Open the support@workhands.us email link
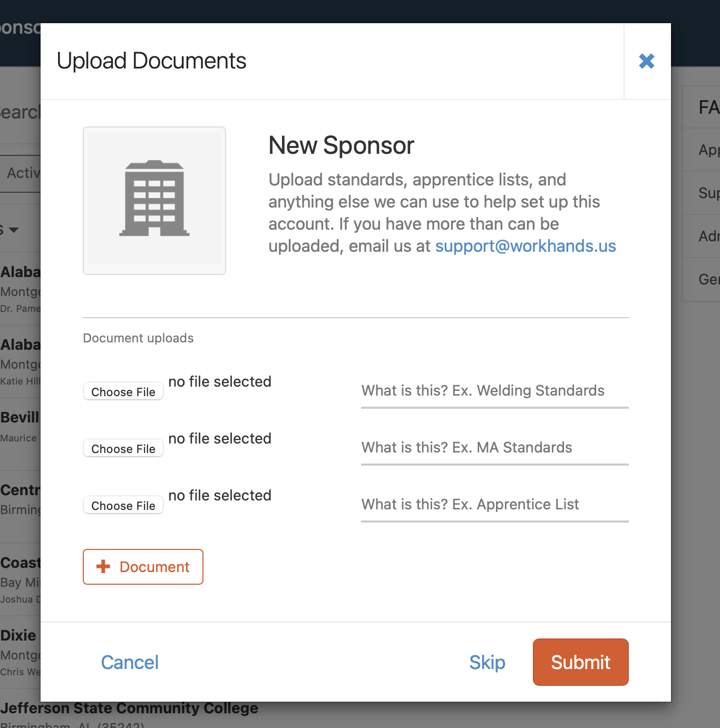 526,246
